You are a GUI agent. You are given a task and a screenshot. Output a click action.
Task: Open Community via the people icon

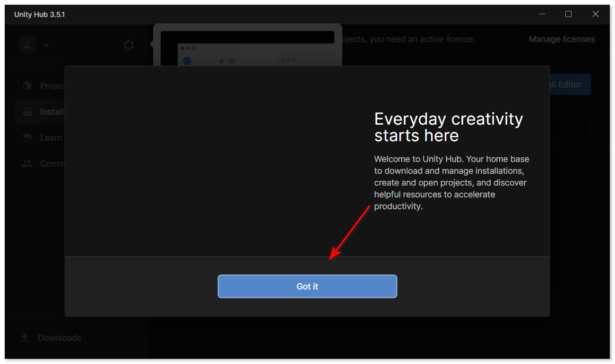[x=27, y=164]
